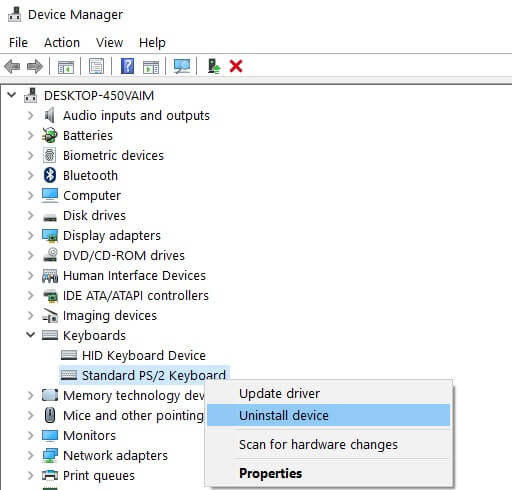Click the Scan for hardware changes monitor icon

point(182,66)
